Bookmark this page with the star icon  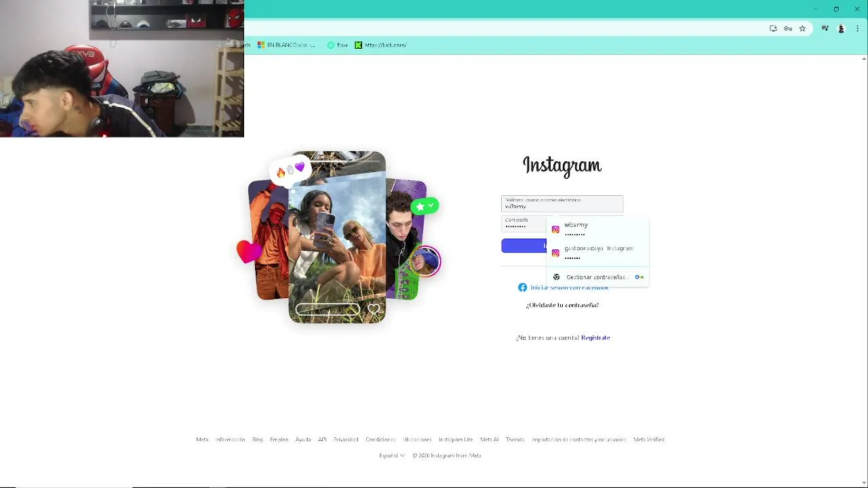tap(802, 28)
